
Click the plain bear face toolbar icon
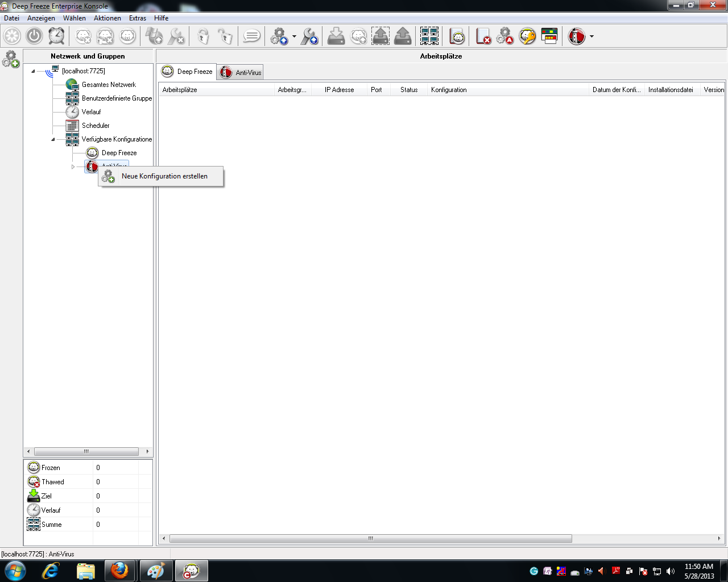[x=128, y=36]
